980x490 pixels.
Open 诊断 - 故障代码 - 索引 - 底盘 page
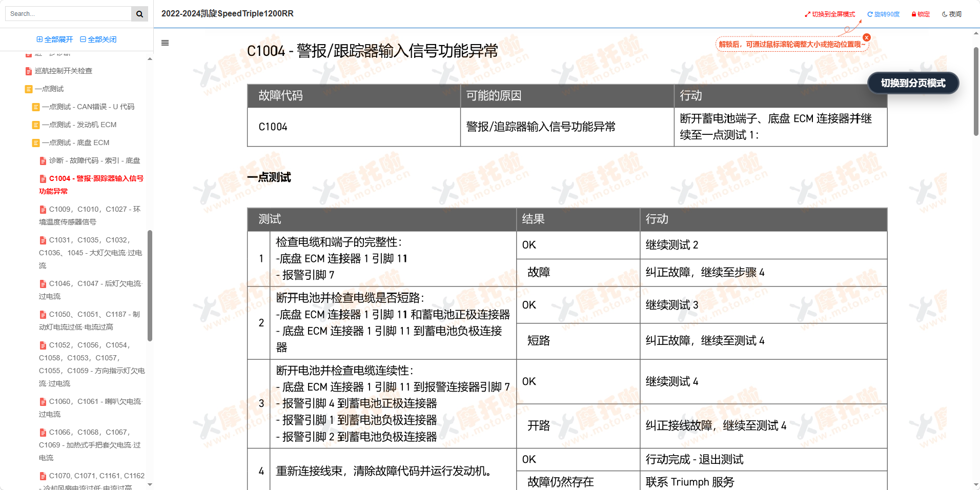pyautogui.click(x=94, y=160)
